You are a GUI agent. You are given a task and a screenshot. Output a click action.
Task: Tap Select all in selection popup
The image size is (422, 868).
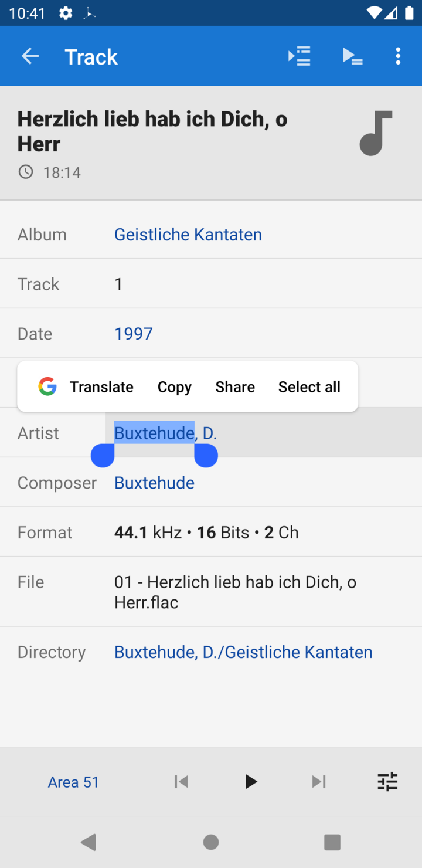309,387
